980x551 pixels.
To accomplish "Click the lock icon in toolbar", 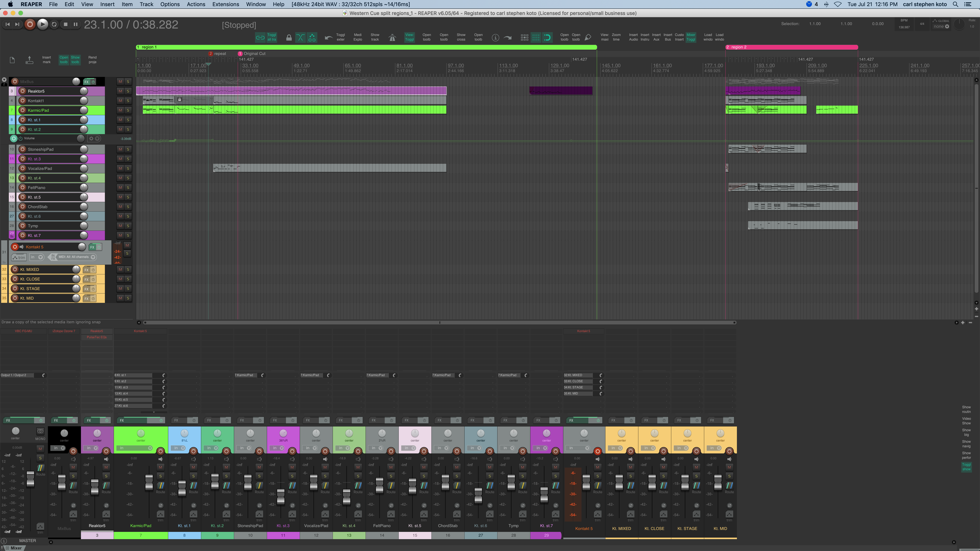I will point(289,37).
